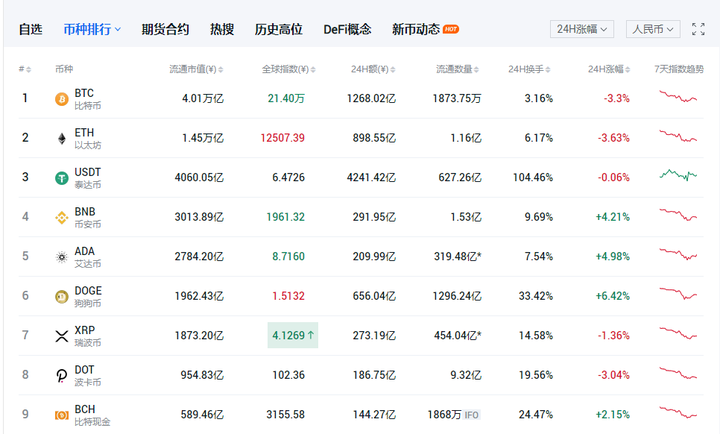This screenshot has height=434, width=720.
Task: Click the ETH 7-day trend chart
Action: [x=678, y=136]
